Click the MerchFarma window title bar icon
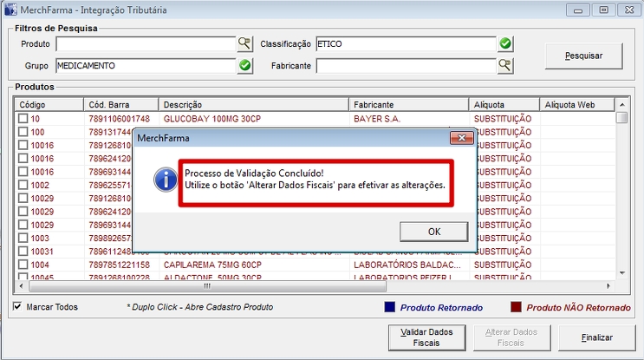Viewport: 644px width, 360px height. point(10,10)
